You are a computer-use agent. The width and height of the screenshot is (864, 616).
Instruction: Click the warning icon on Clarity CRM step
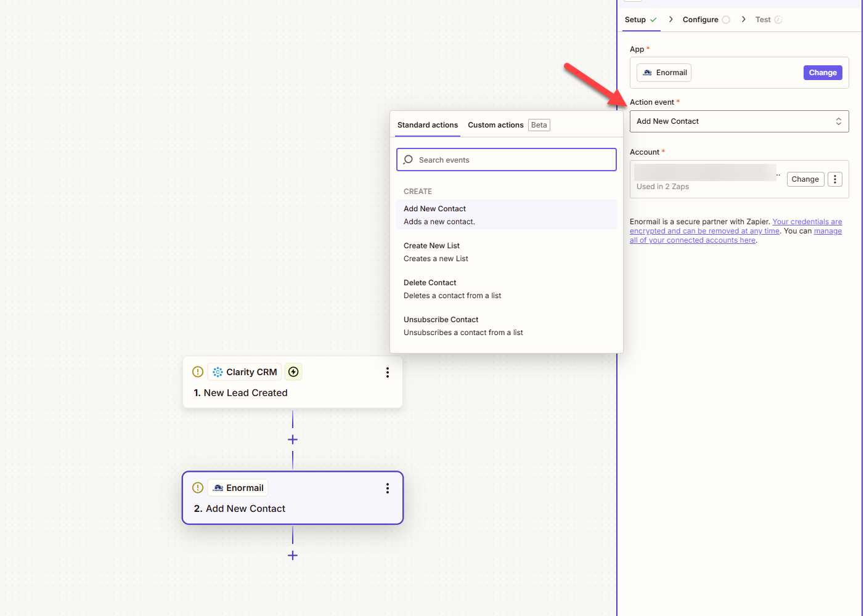coord(198,372)
